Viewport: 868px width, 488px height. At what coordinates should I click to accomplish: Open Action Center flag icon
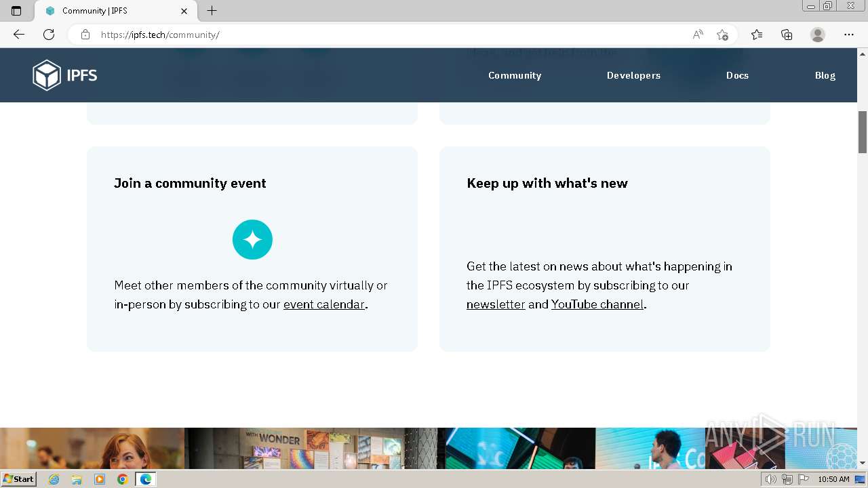(x=804, y=479)
